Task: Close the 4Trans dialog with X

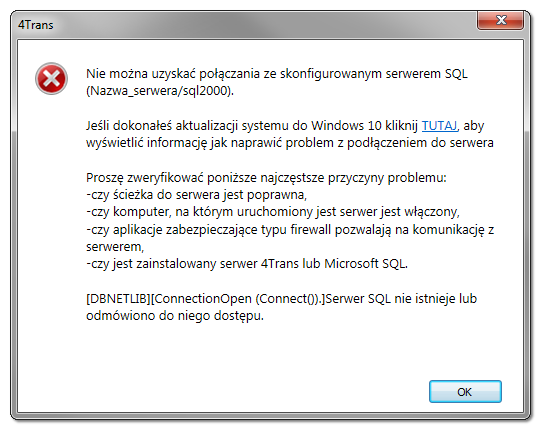Action: click(501, 20)
